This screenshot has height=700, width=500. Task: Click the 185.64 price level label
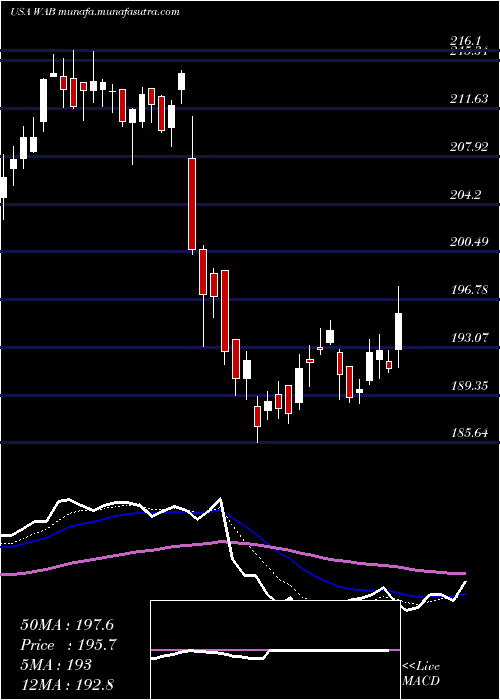[469, 433]
